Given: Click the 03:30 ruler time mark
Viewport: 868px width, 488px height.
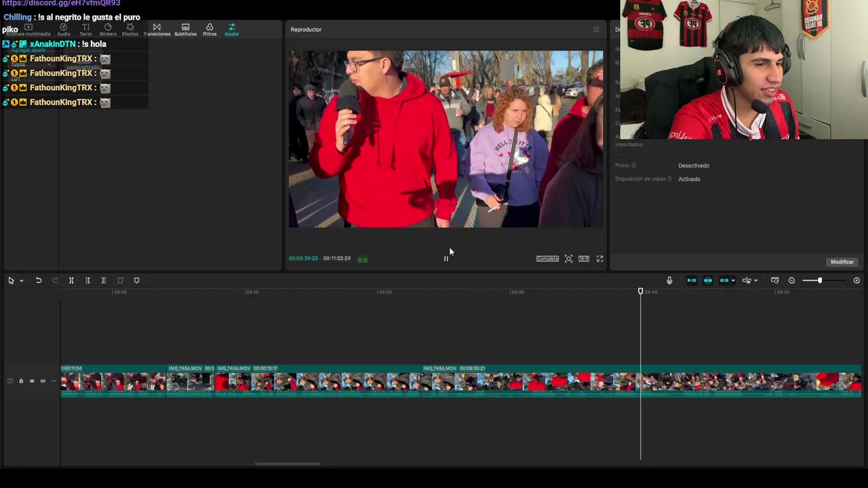Looking at the screenshot, I should click(517, 292).
